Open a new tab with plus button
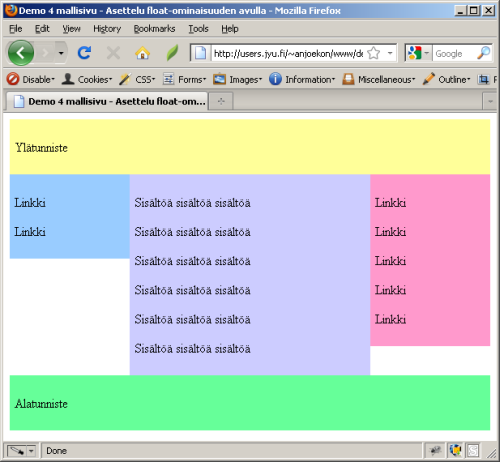 pyautogui.click(x=221, y=101)
